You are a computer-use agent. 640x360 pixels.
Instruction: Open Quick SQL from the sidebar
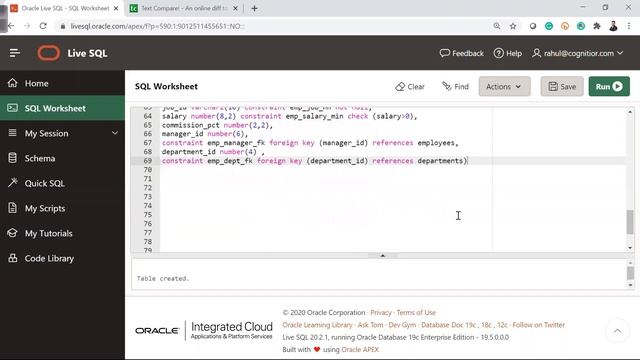click(x=62, y=183)
